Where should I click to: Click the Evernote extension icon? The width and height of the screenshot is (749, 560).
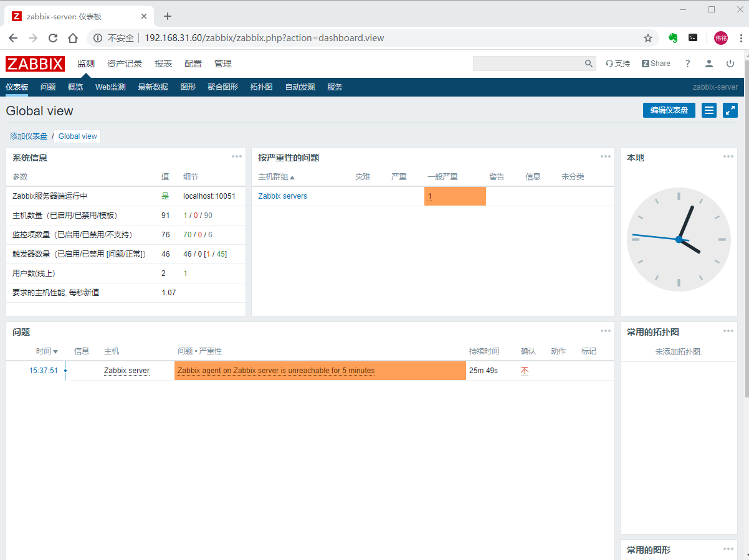tap(673, 38)
